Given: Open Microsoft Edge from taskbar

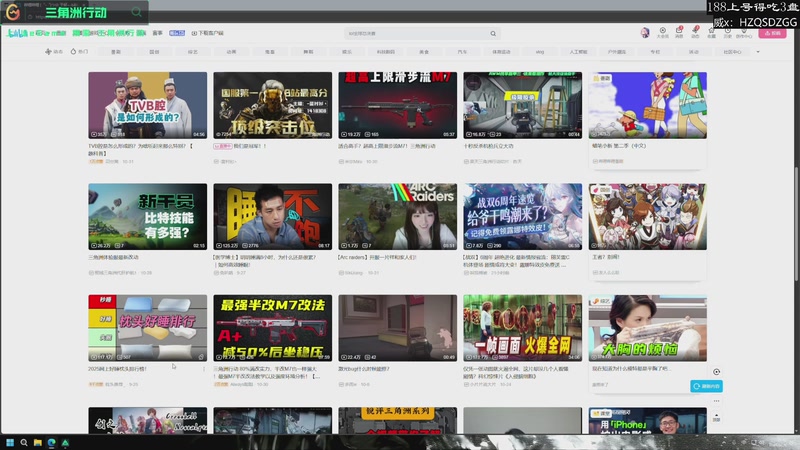Looking at the screenshot, I should point(52,442).
